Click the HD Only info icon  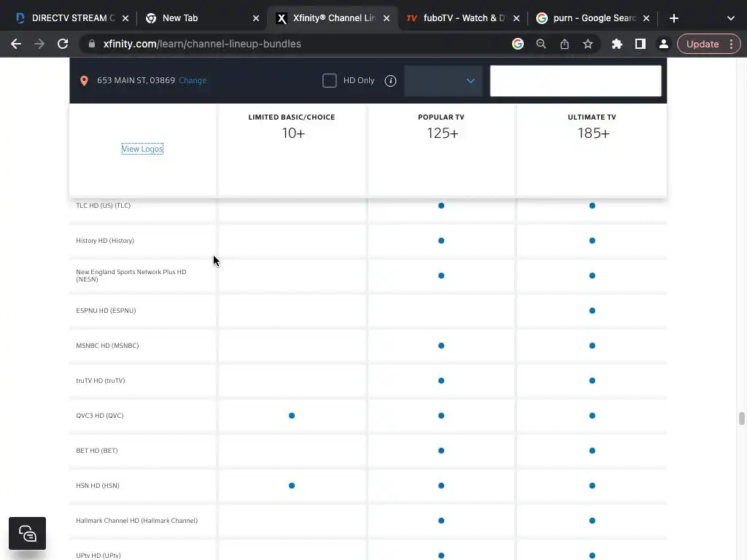(x=390, y=81)
